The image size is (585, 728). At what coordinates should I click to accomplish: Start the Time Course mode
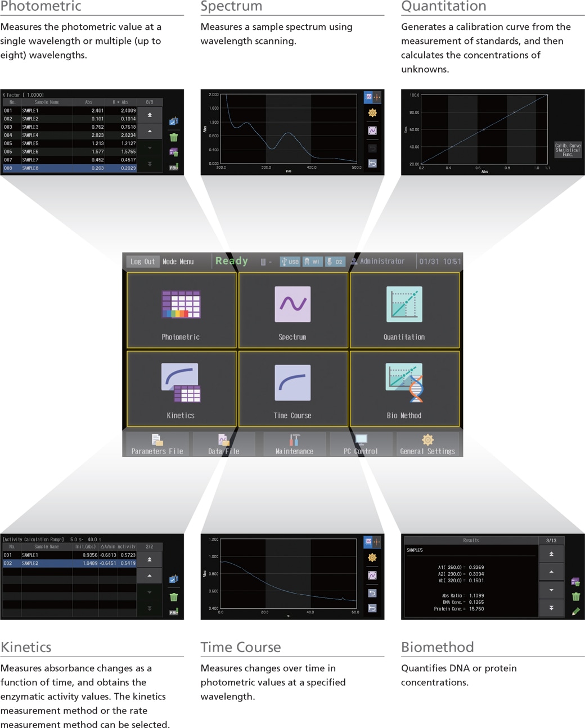(x=292, y=389)
